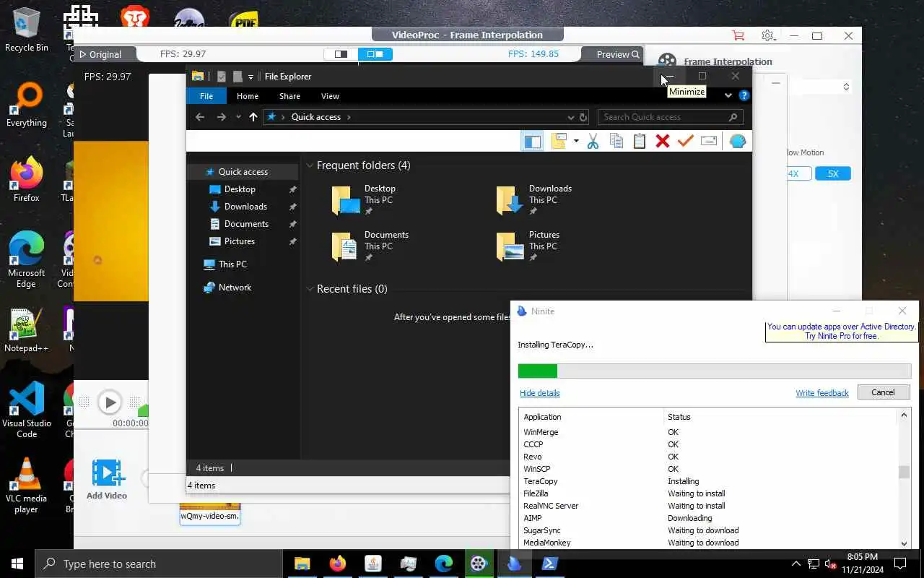The image size is (924, 578).
Task: Click the Rename icon beside the checkmark
Action: click(709, 142)
